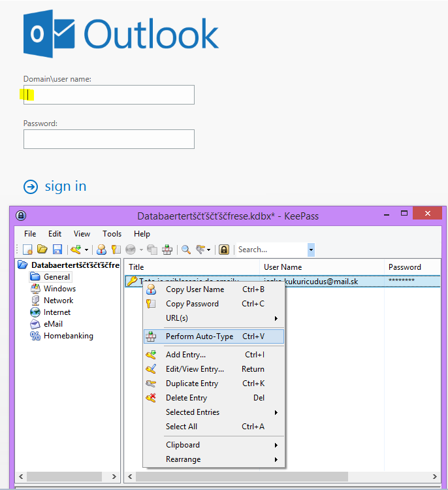Viewport: 448px width, 490px height.
Task: Choose Select All in context menu
Action: (214, 427)
